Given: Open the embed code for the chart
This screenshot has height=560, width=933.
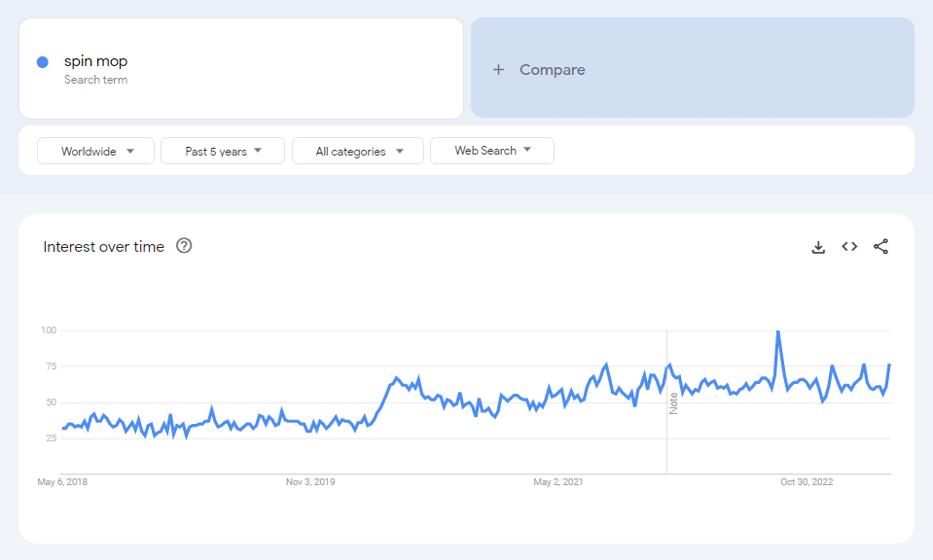Looking at the screenshot, I should tap(848, 246).
